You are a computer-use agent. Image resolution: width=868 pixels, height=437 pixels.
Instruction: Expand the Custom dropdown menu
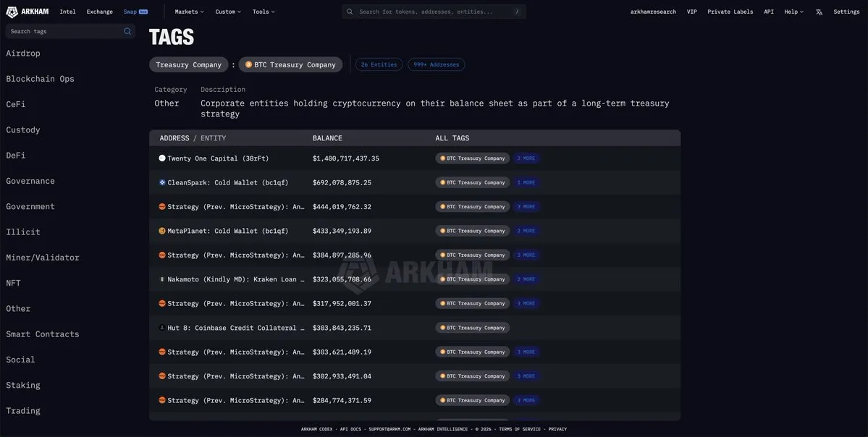228,12
